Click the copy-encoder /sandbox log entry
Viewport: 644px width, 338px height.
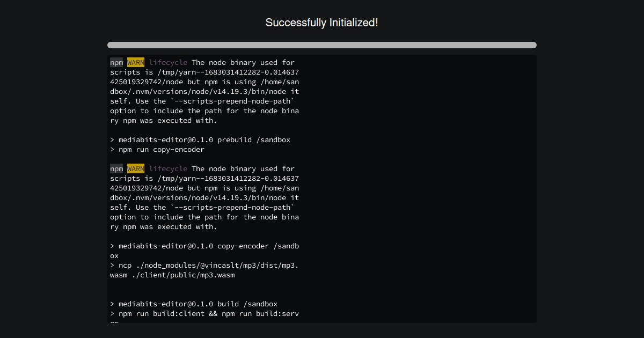[x=204, y=246]
